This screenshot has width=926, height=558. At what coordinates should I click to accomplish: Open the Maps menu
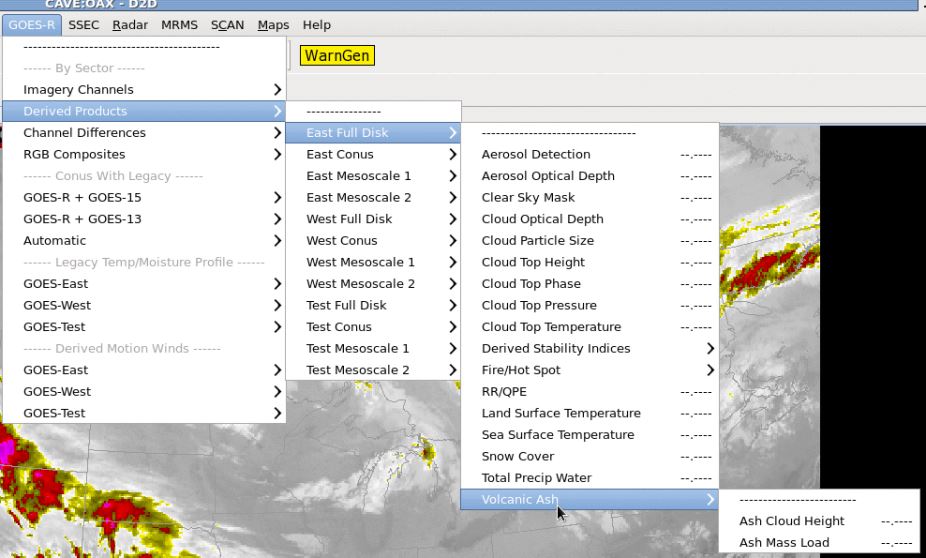[x=273, y=25]
